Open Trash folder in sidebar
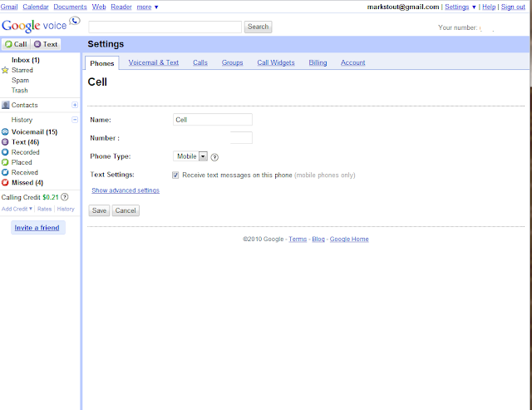The image size is (532, 410). [x=20, y=91]
